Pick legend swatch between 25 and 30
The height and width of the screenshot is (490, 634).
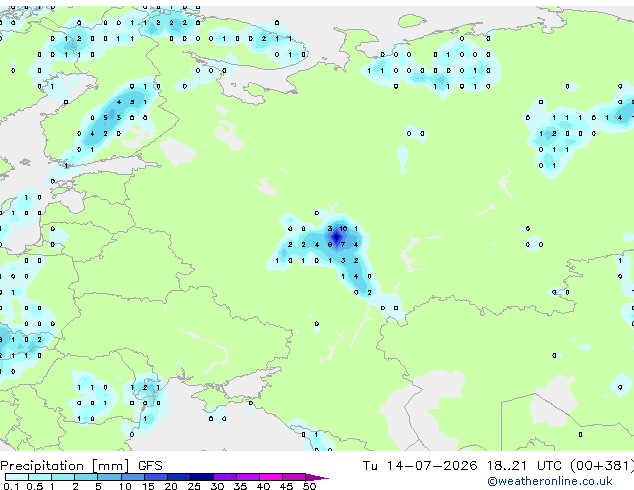coord(202,477)
